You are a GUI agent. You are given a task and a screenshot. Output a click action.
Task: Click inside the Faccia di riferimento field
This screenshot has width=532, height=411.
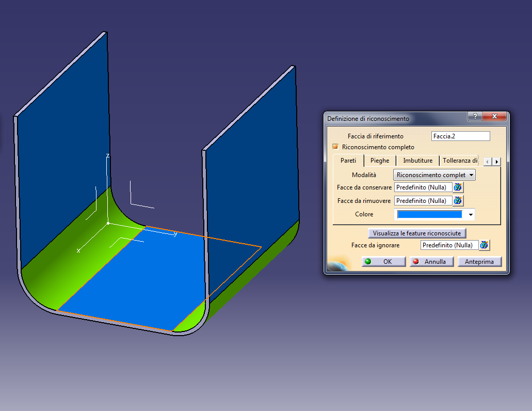tap(460, 136)
